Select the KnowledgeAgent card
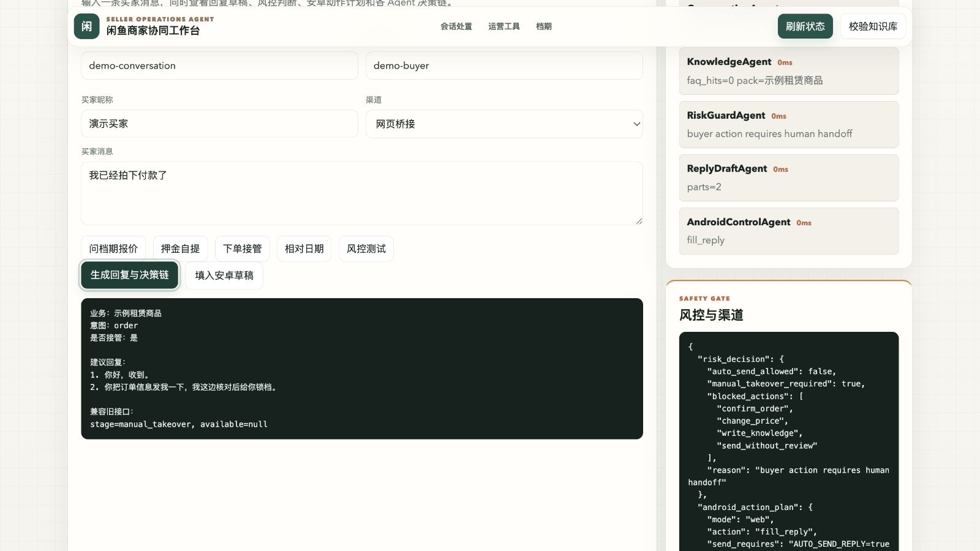Screen dimensions: 980x551 pos(789,71)
